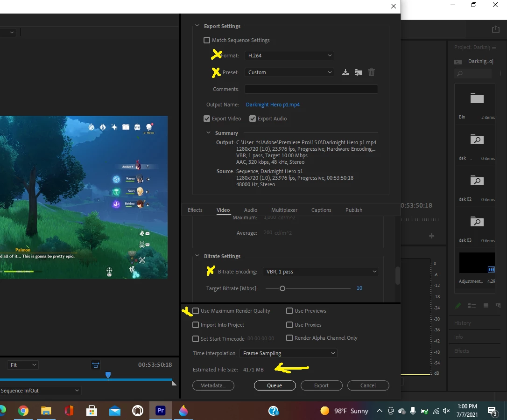Image resolution: width=507 pixels, height=420 pixels.
Task: Click the blue playhead on preview timeline
Action: 108,375
